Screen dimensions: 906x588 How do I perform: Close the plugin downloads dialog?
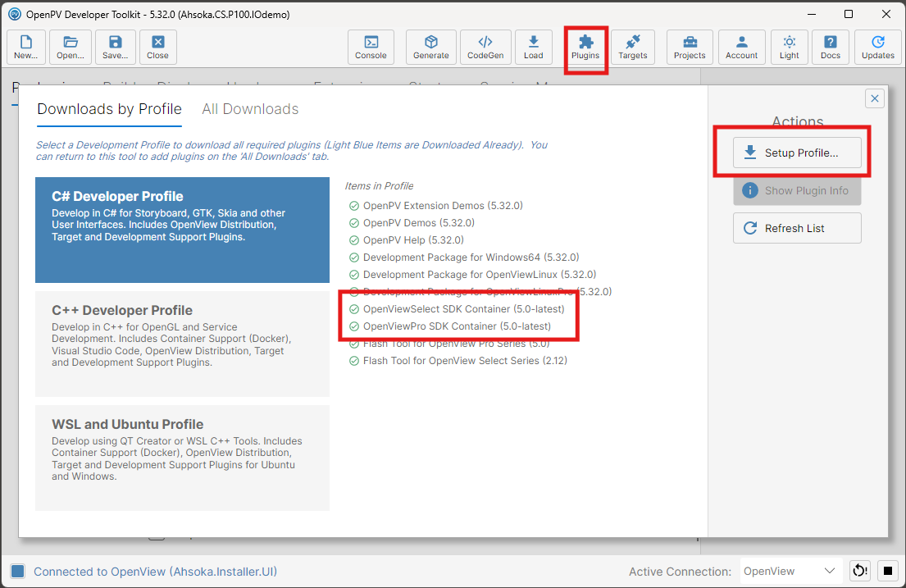tap(875, 98)
